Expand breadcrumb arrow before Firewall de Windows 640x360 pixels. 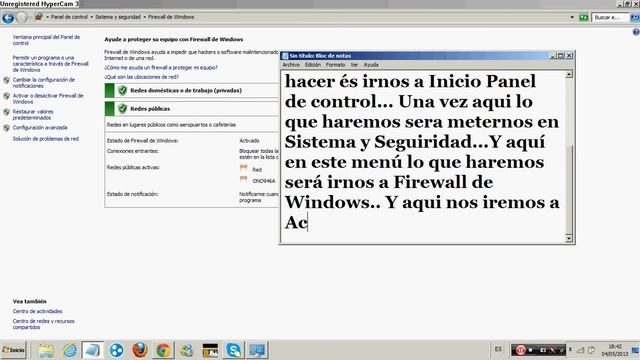[x=144, y=17]
